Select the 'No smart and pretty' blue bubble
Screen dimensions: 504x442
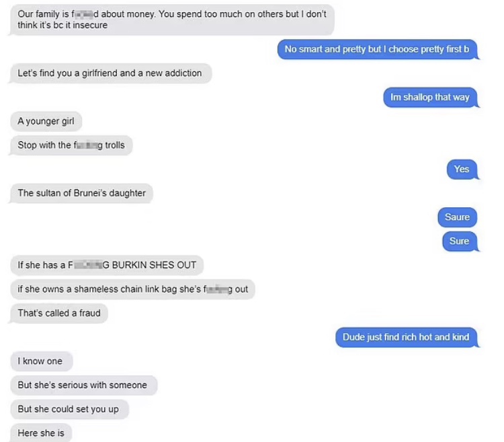(377, 50)
